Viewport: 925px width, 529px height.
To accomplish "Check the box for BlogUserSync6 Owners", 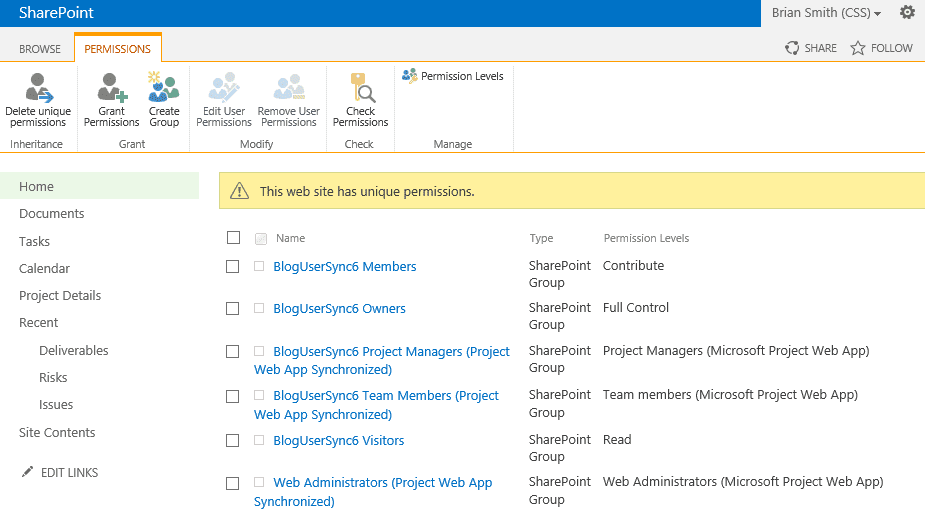I will click(232, 309).
